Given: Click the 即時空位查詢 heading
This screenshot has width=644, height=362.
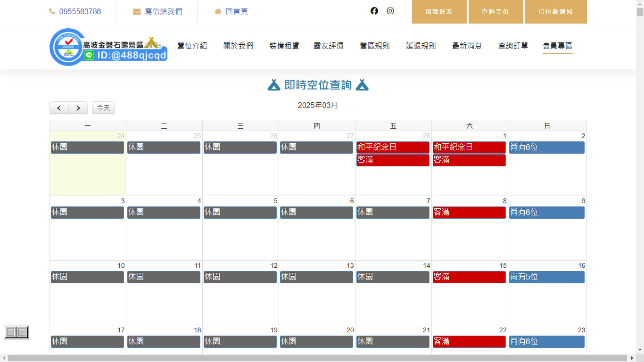Looking at the screenshot, I should pyautogui.click(x=318, y=85).
